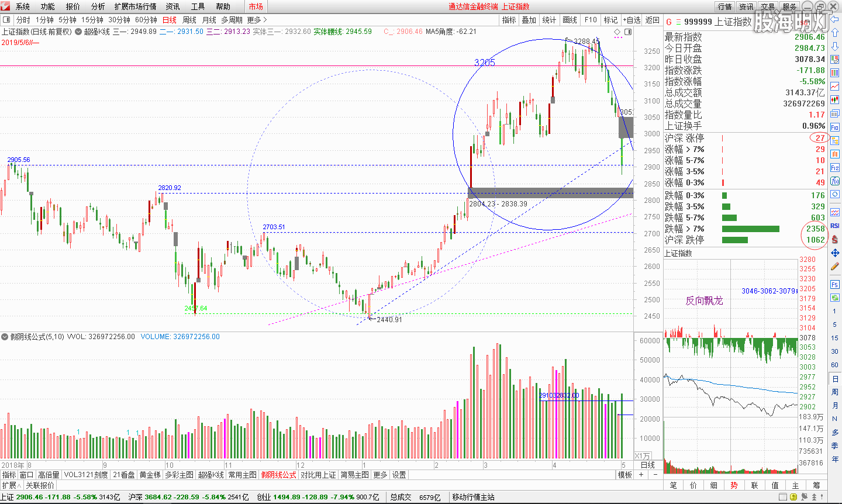Click the F5 icon in right sidebar

834,285
